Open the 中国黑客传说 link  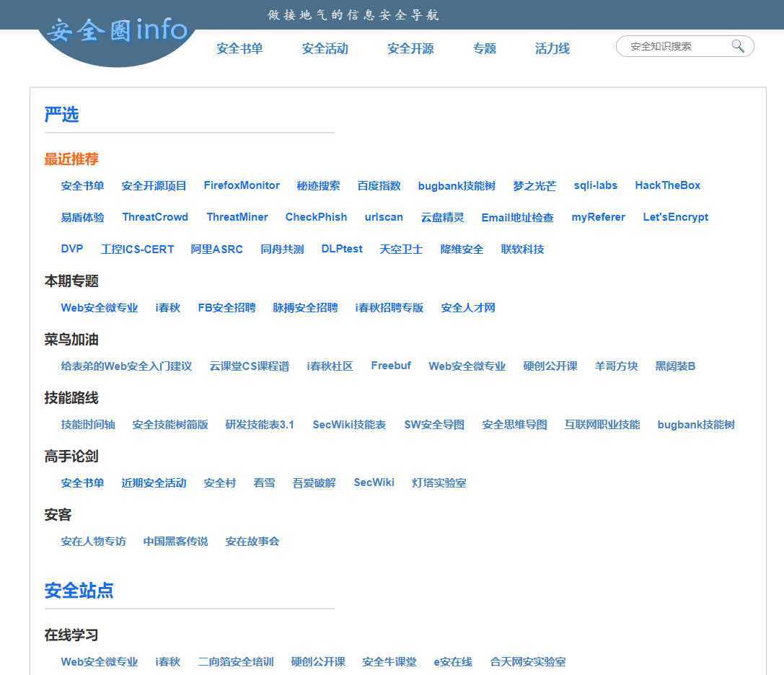coord(175,542)
